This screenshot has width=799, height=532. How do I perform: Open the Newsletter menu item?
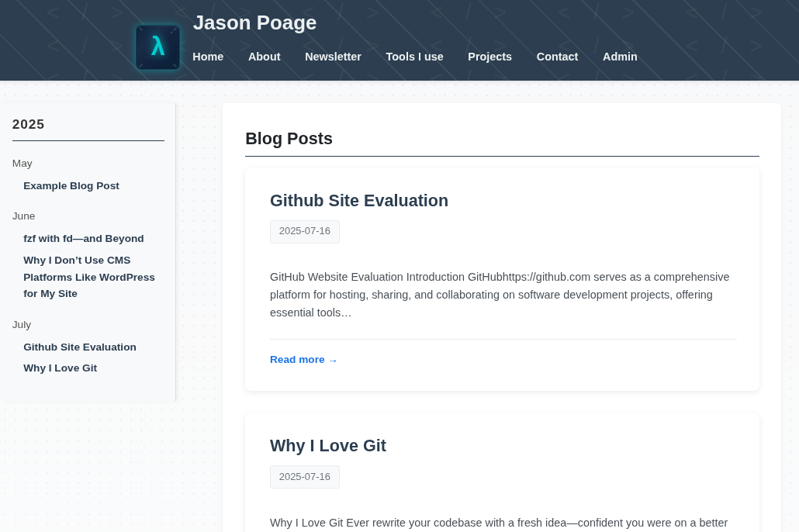(333, 57)
